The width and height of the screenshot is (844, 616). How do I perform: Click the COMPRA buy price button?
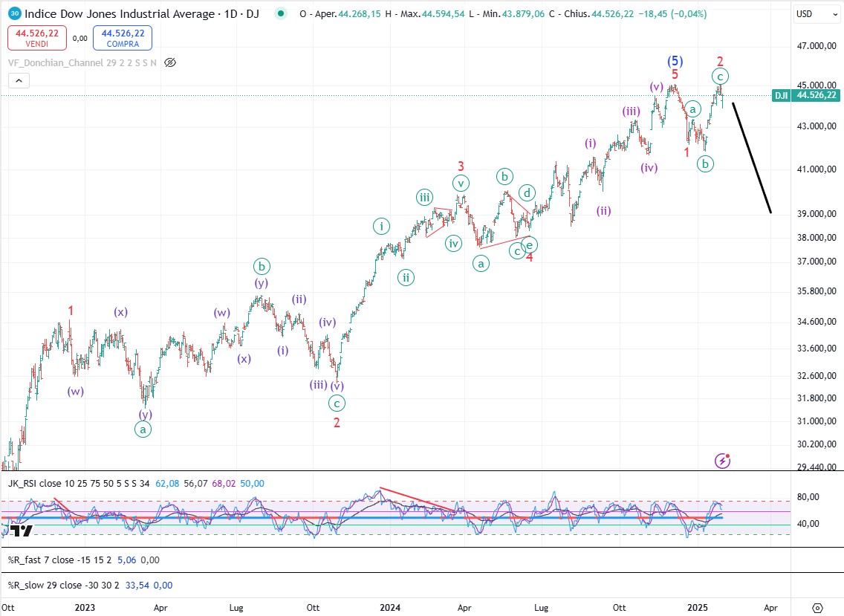click(x=123, y=38)
